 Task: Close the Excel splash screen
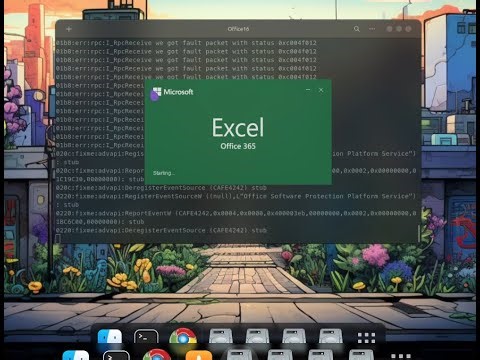tap(321, 90)
